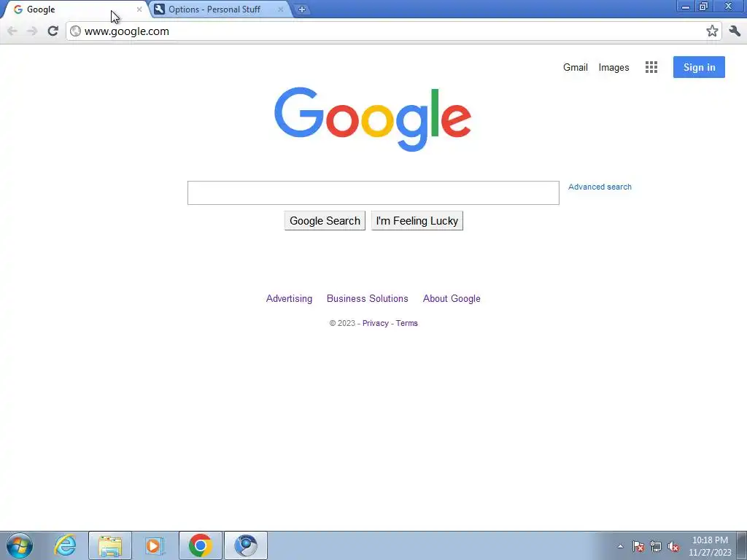Bookmark this page with the star icon
This screenshot has height=560, width=747.
point(712,31)
